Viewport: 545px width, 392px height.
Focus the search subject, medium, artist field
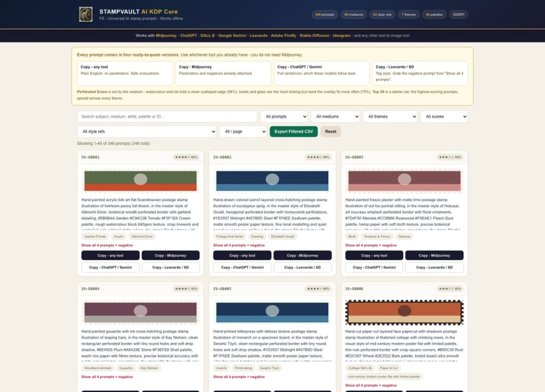[167, 116]
